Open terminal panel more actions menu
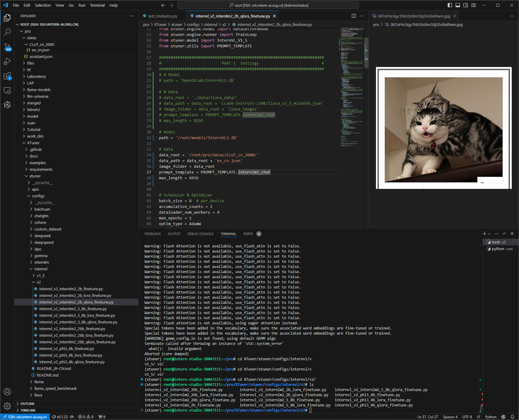 click(496, 234)
